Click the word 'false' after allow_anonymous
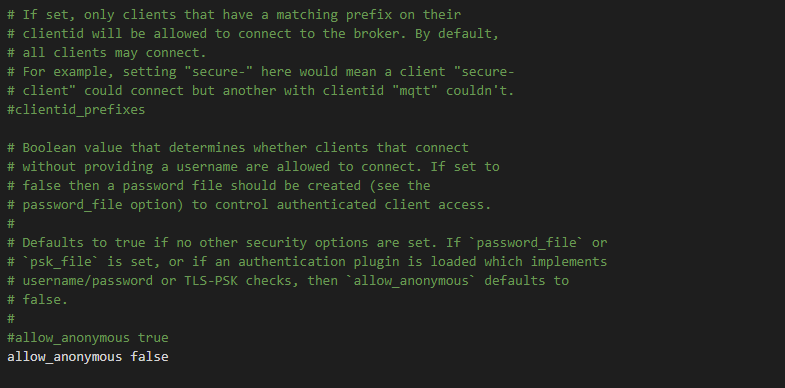Viewport: 785px width, 388px height. coord(149,357)
